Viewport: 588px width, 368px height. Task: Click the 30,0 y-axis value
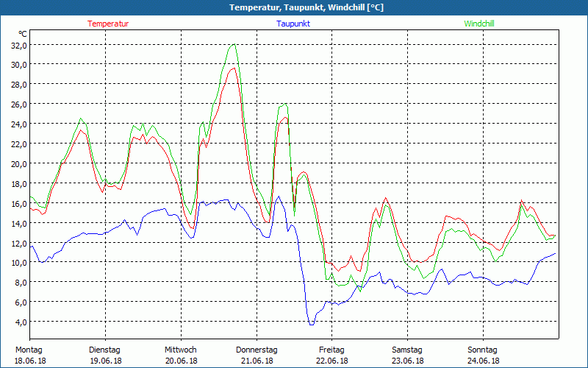point(19,65)
